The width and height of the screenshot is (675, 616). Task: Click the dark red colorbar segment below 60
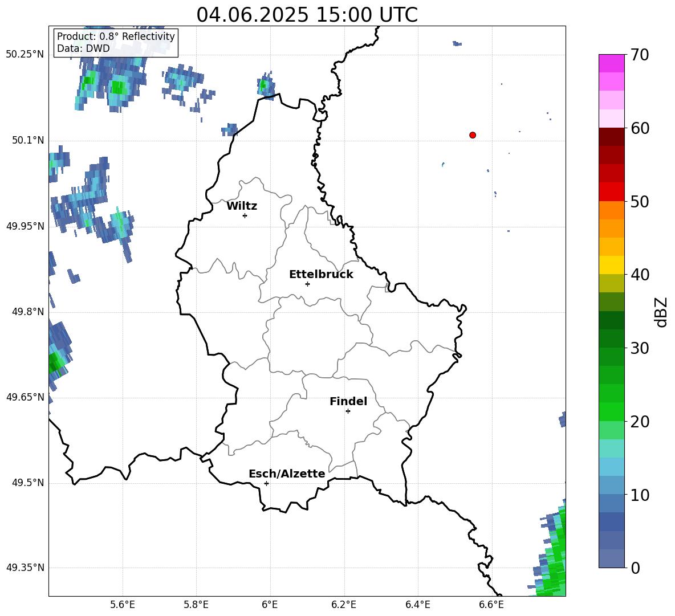[x=611, y=137]
